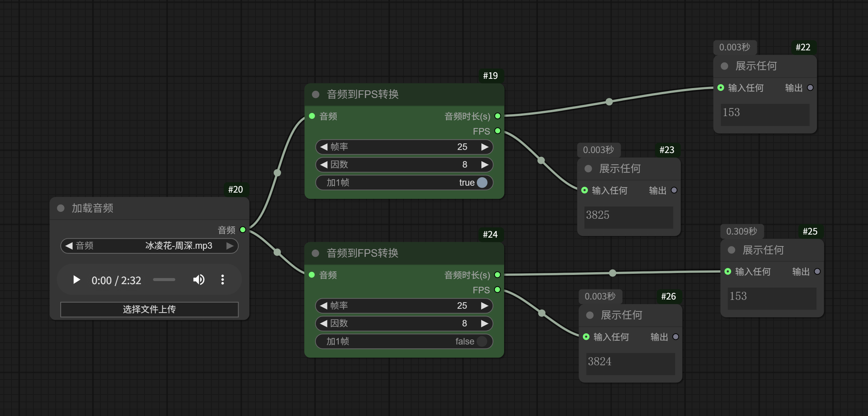
Task: Decrease 帧率 value in node #24
Action: 324,306
